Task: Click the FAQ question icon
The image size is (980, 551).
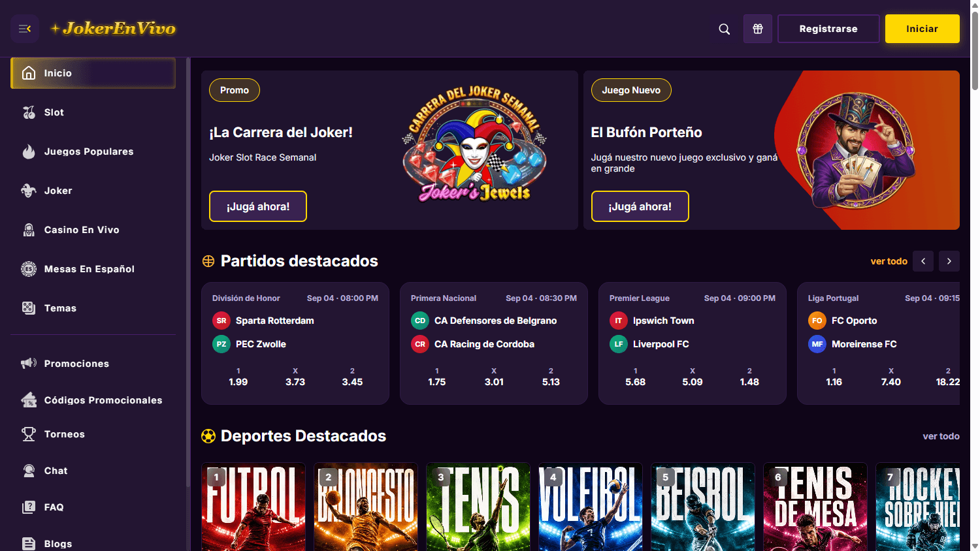Action: click(x=29, y=507)
